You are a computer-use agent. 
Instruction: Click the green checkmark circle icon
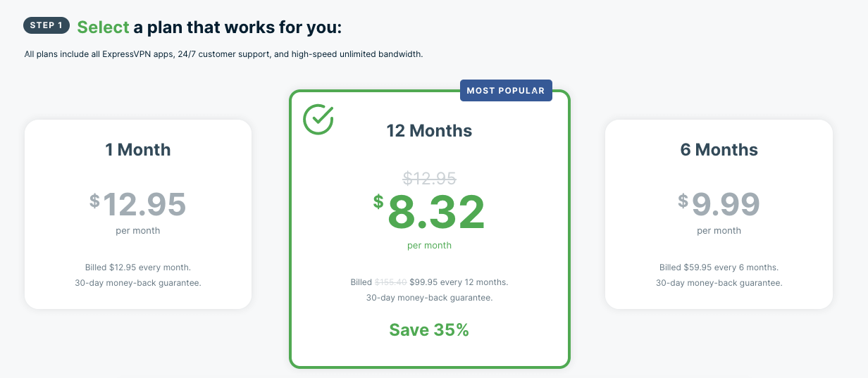(x=318, y=119)
